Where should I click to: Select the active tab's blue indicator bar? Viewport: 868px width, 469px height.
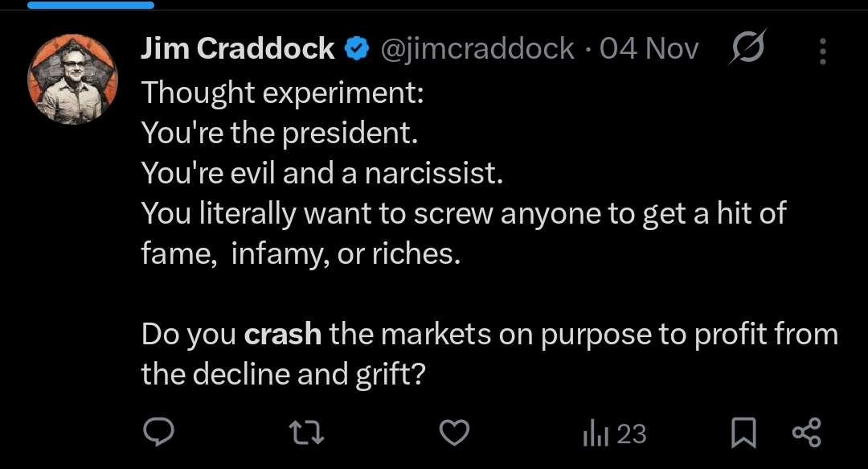point(90,5)
